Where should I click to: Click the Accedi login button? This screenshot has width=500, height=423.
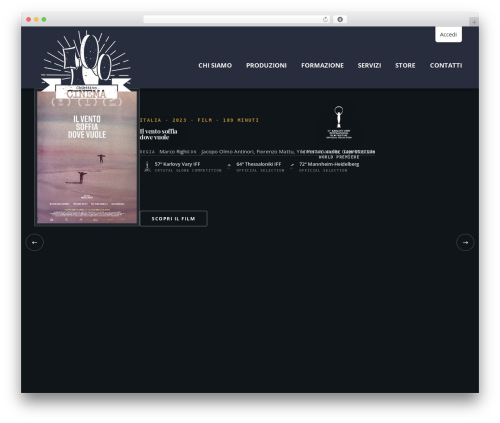tap(448, 35)
